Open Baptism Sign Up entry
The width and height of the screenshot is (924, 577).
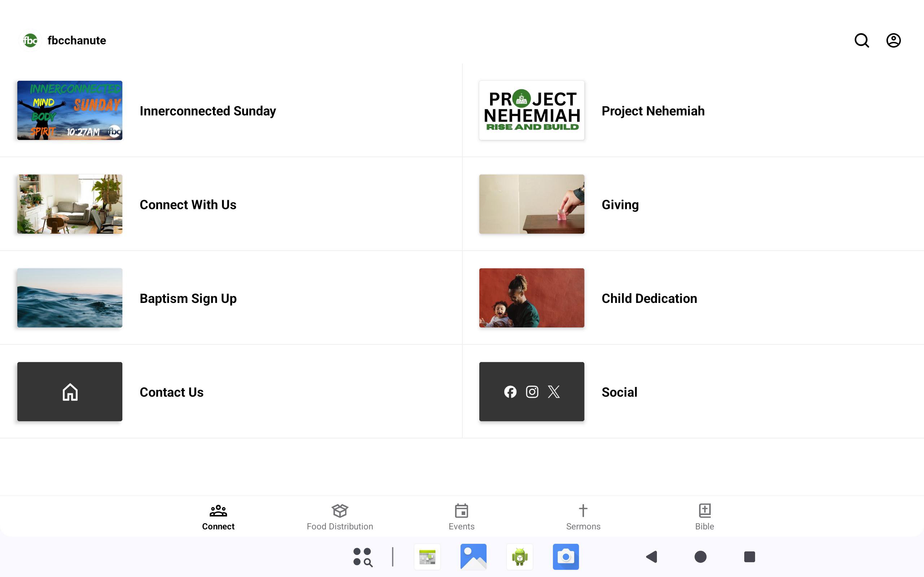(x=188, y=299)
